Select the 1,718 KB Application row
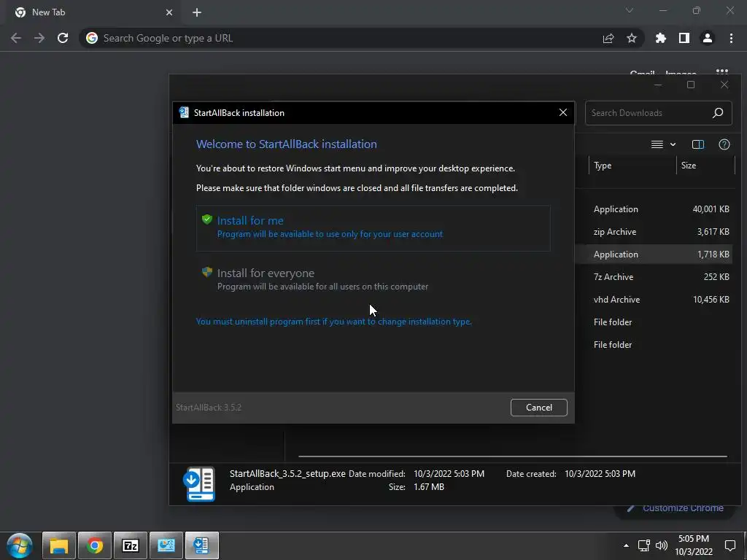This screenshot has width=747, height=560. 654,254
